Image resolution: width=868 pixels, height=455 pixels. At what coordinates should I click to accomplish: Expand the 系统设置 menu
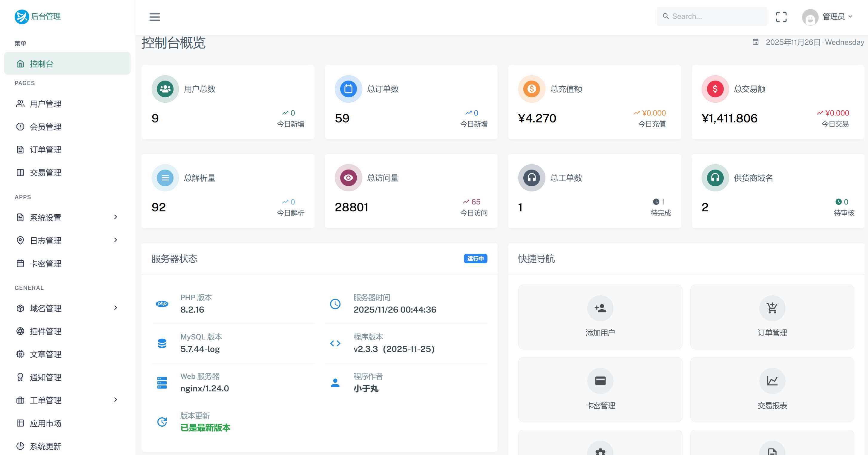point(45,218)
